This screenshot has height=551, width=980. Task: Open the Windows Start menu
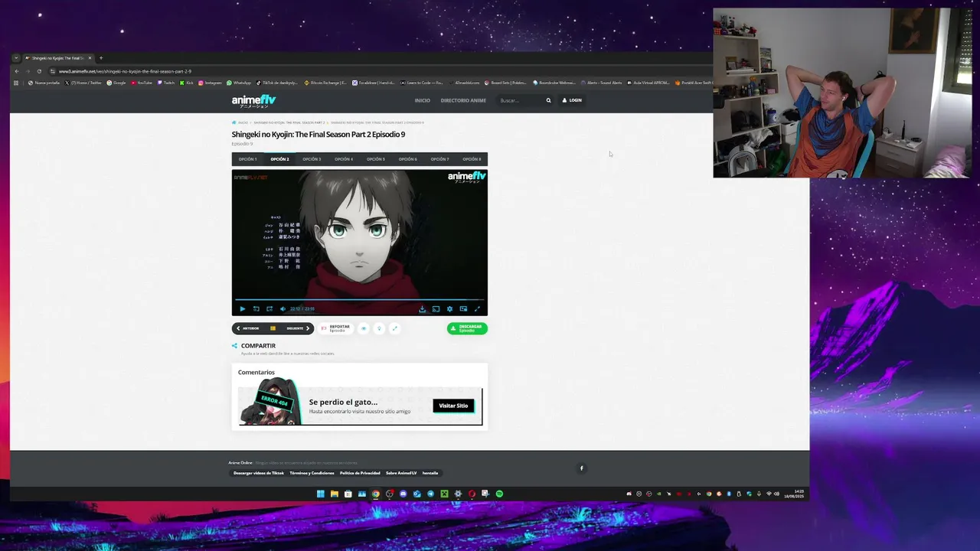[321, 494]
